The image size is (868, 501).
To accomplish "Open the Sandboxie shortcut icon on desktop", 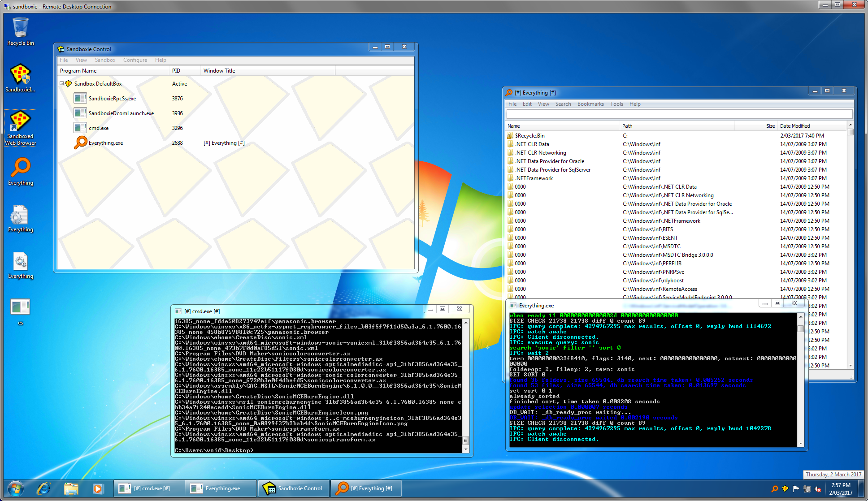I will [x=20, y=78].
